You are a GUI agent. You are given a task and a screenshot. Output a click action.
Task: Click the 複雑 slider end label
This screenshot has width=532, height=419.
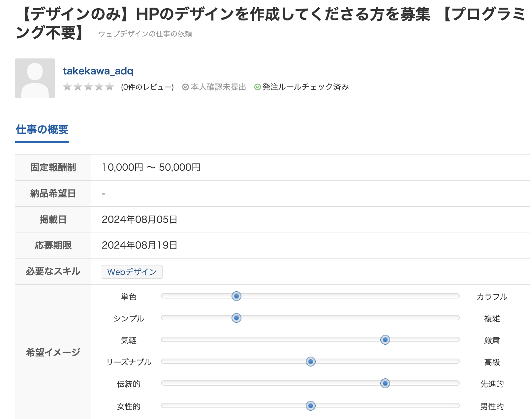point(492,319)
